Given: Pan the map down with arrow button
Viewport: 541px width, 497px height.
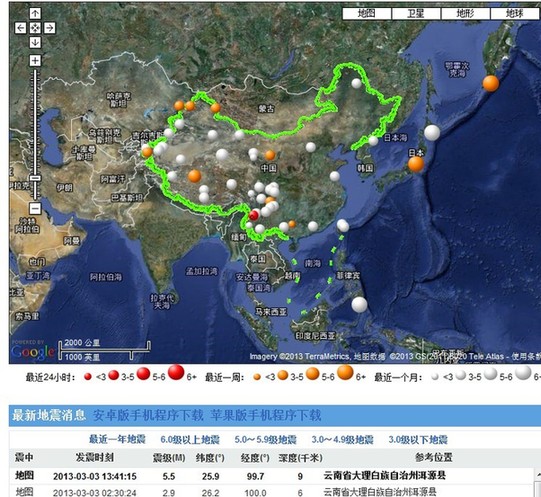Looking at the screenshot, I should [35, 42].
